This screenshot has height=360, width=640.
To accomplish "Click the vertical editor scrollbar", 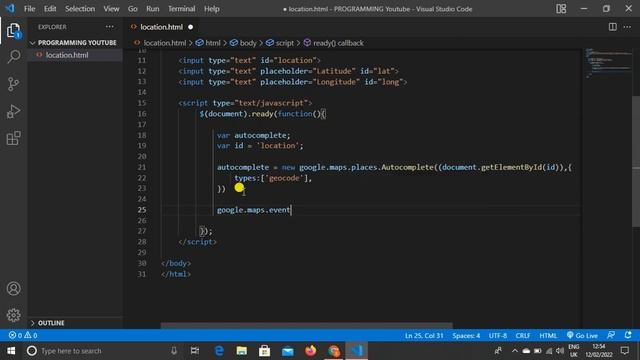I will 636,161.
